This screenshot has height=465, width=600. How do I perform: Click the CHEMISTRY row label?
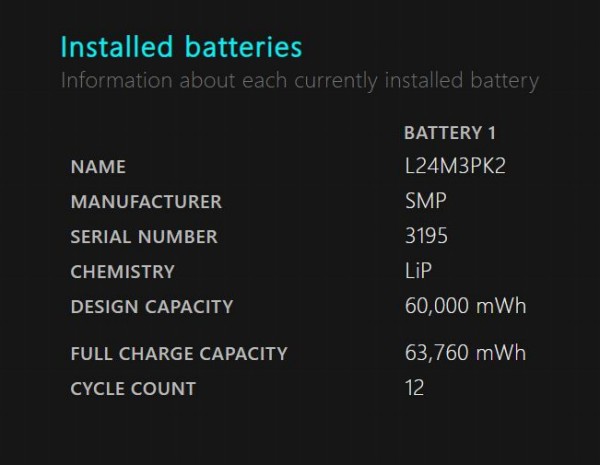pyautogui.click(x=122, y=272)
